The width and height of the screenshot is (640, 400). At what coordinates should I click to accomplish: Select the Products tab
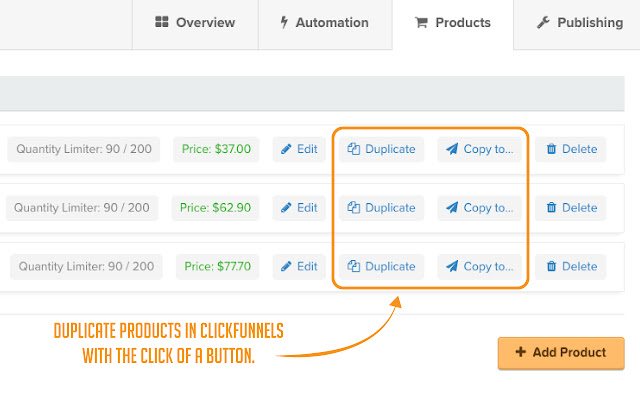tap(452, 22)
